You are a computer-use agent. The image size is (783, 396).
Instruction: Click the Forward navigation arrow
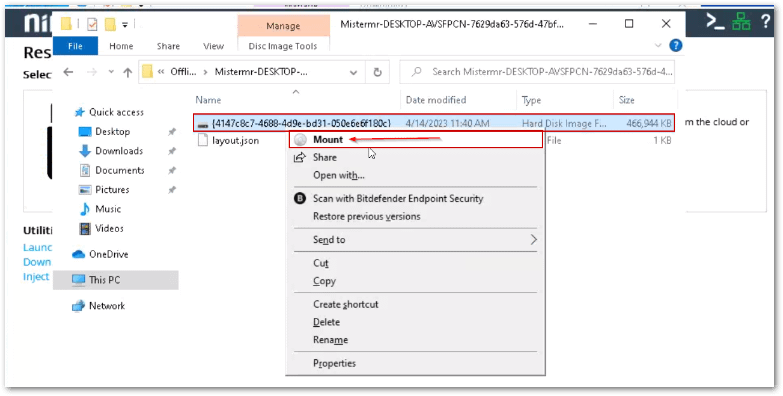92,72
